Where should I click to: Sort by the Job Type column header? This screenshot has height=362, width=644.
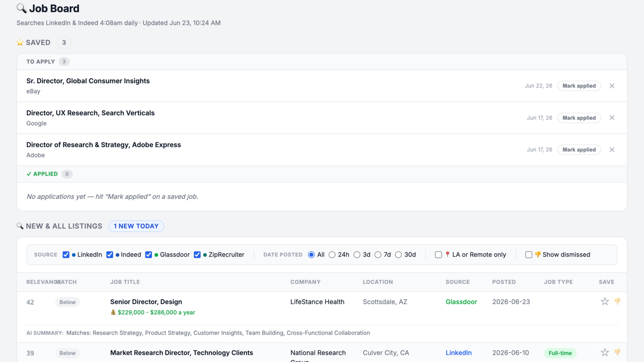558,282
